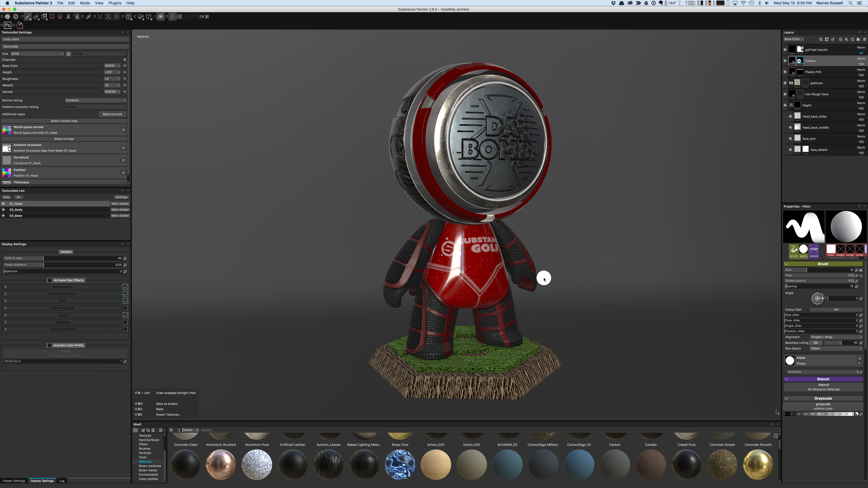Delete layer with trash icon
The image size is (868, 488).
point(864,39)
